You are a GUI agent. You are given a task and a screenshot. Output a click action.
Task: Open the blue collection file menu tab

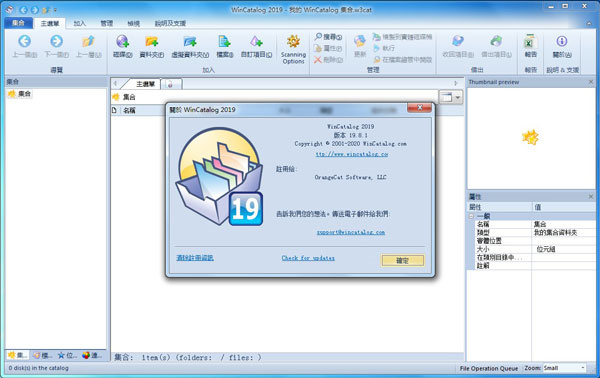(x=18, y=23)
